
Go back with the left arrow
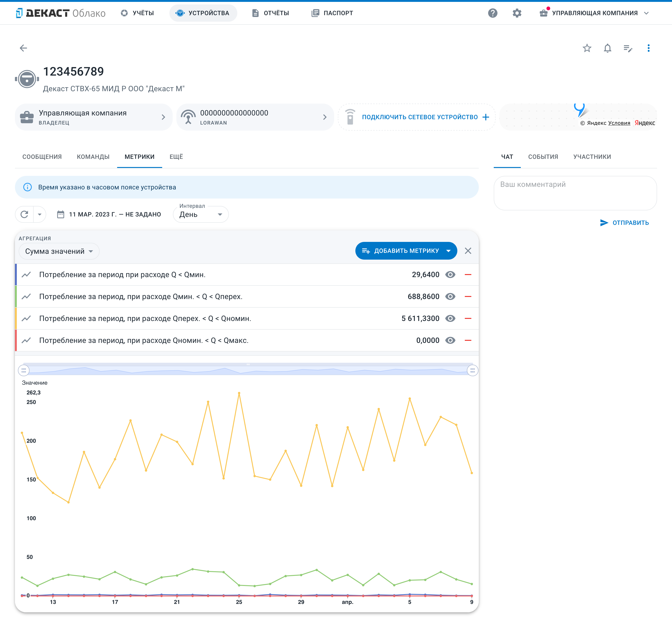tap(23, 48)
